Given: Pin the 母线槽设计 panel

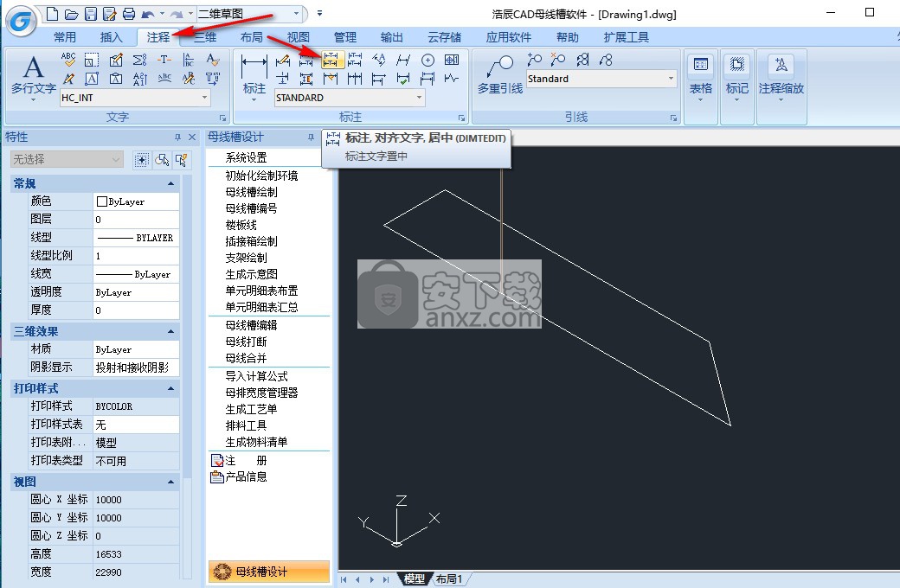Looking at the screenshot, I should [311, 137].
